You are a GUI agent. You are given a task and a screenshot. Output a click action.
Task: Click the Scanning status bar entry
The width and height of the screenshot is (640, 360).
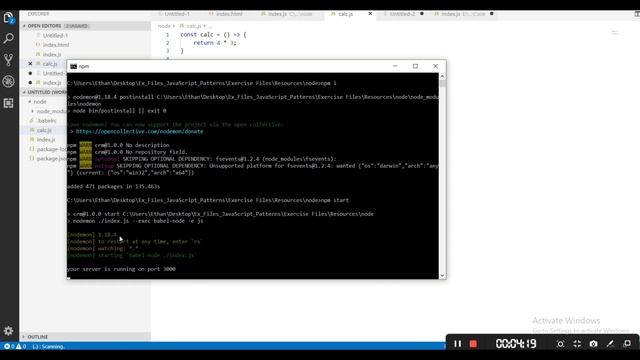point(49,347)
